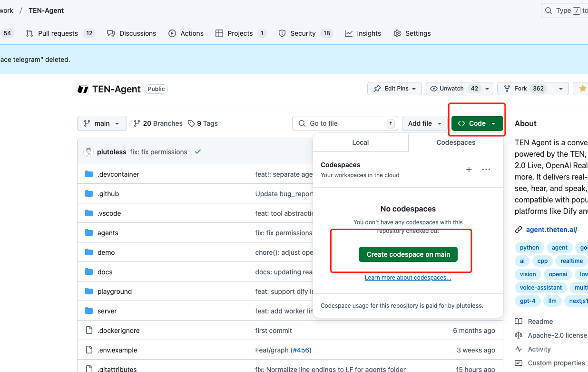Open the Settings tab
588x372 pixels.
click(412, 33)
